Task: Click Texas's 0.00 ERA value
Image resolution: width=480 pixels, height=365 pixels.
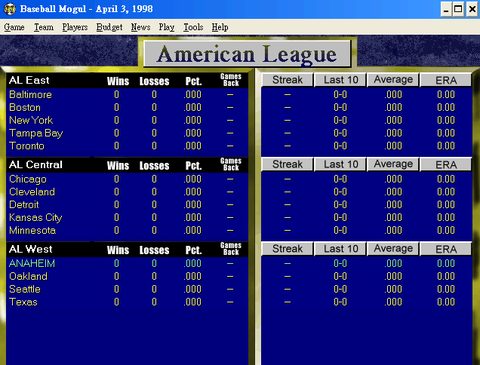Action: pos(446,302)
